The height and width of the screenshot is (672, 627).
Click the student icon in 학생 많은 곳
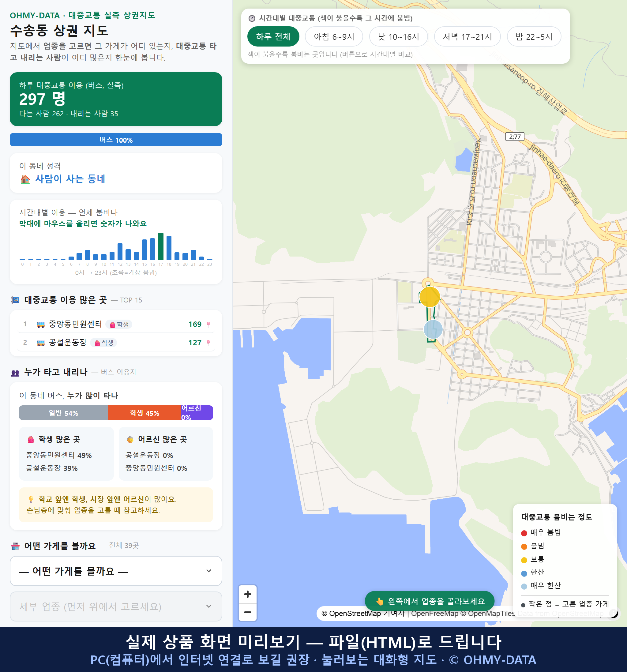[x=31, y=439]
